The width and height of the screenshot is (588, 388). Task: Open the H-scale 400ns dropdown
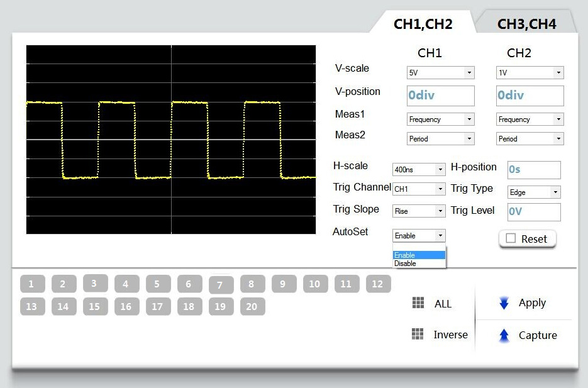(x=418, y=169)
